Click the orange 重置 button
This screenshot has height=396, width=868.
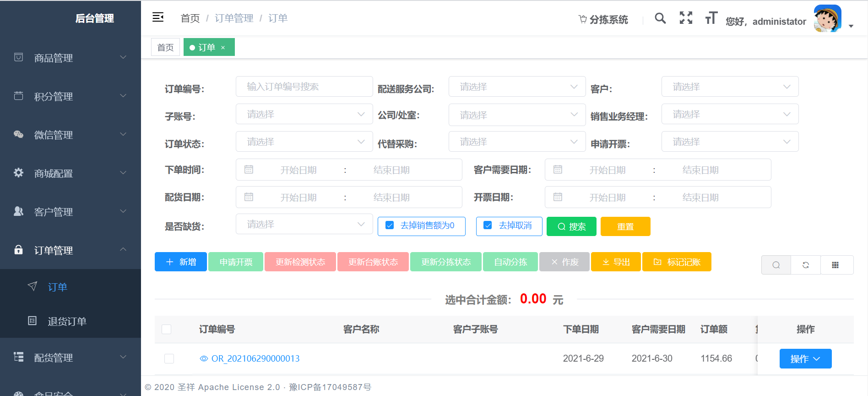(x=625, y=226)
